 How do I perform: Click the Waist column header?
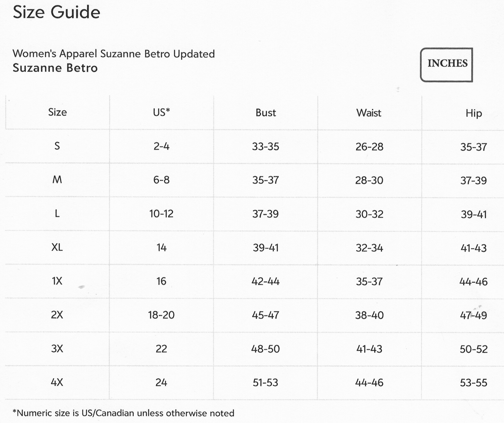369,113
